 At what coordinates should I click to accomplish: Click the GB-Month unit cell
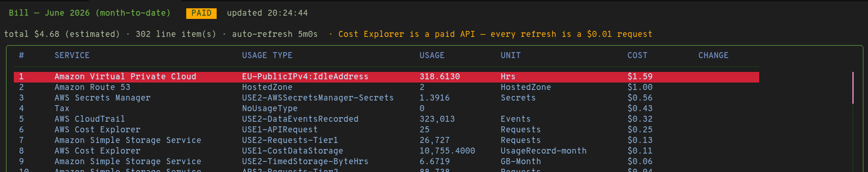[521, 161]
